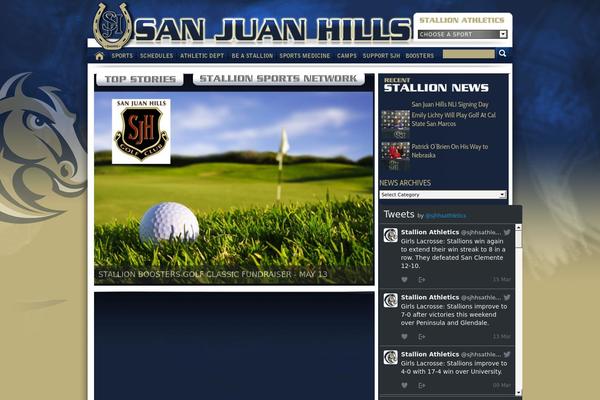Click the SJ horseshoe logo
This screenshot has height=400, width=600.
point(112,26)
